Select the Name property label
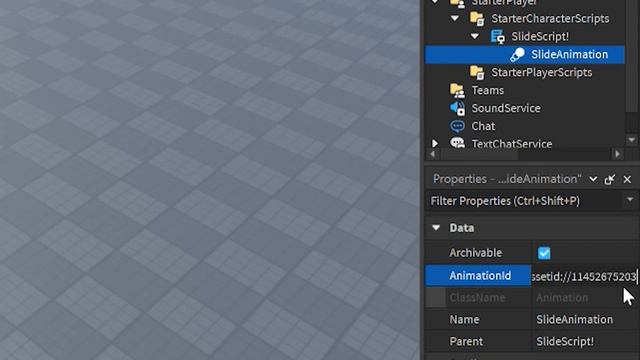The width and height of the screenshot is (640, 360). [x=464, y=320]
